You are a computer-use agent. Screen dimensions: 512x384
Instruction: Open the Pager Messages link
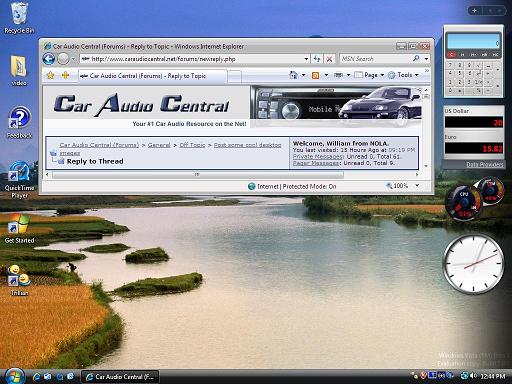tap(316, 163)
